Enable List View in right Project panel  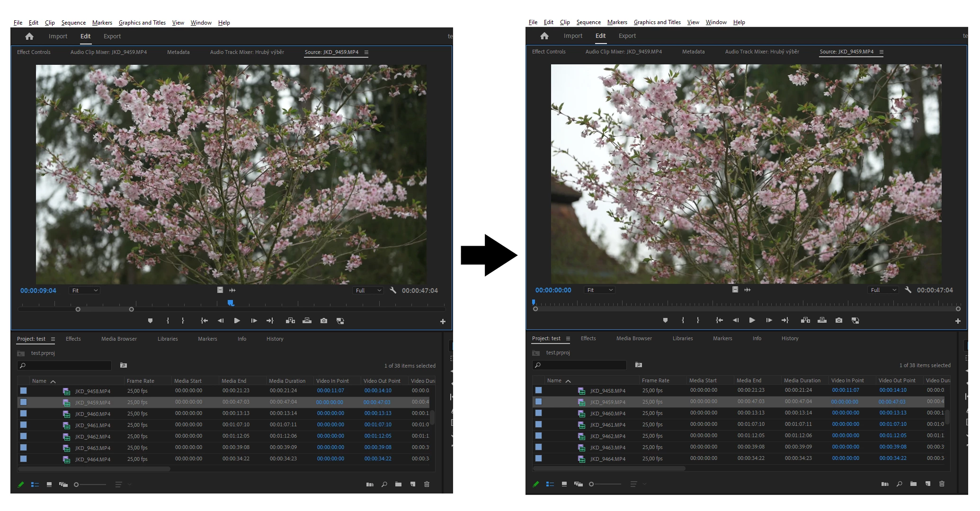click(550, 484)
